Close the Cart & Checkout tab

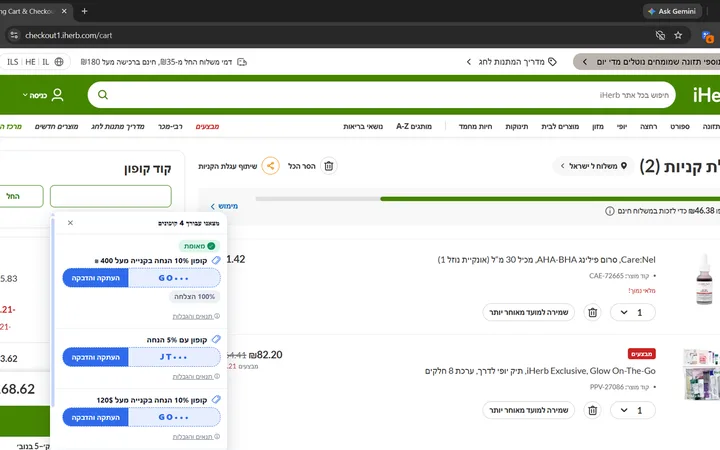pyautogui.click(x=64, y=11)
